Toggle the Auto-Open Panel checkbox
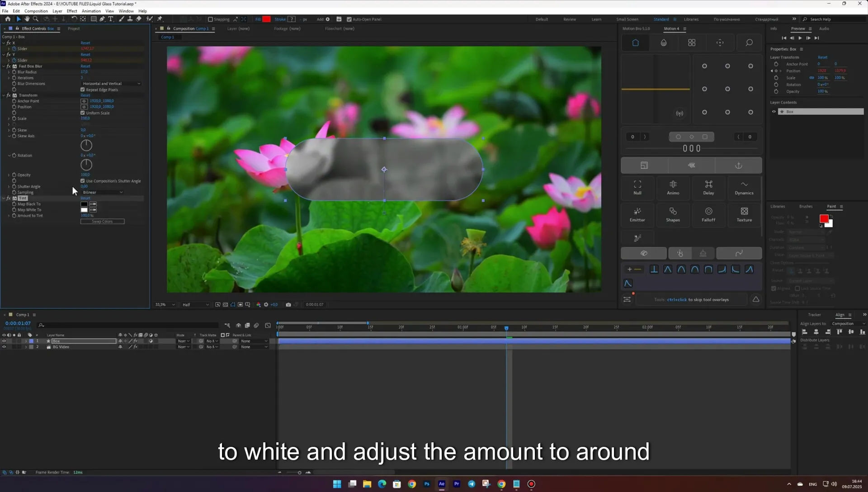 349,19
